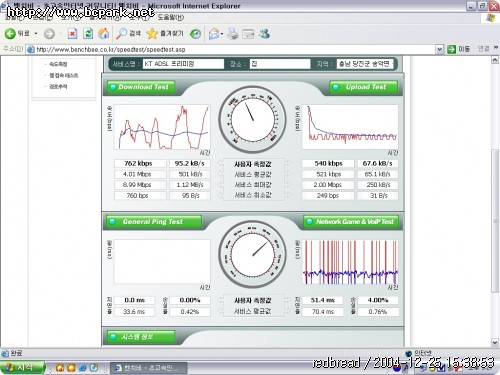
Task: Select the 95.2 kB/s download value
Action: 190,163
